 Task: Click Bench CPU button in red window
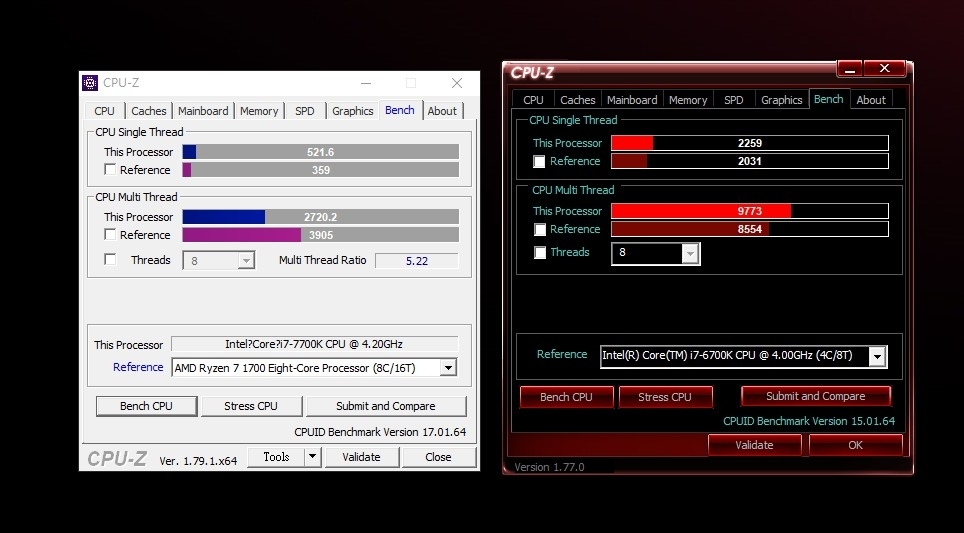(x=566, y=397)
